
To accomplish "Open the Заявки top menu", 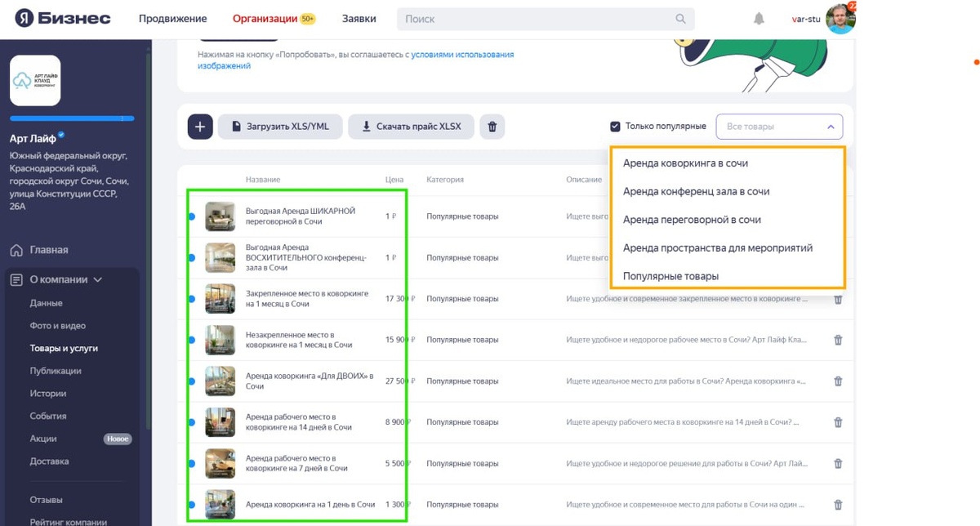I will click(359, 19).
